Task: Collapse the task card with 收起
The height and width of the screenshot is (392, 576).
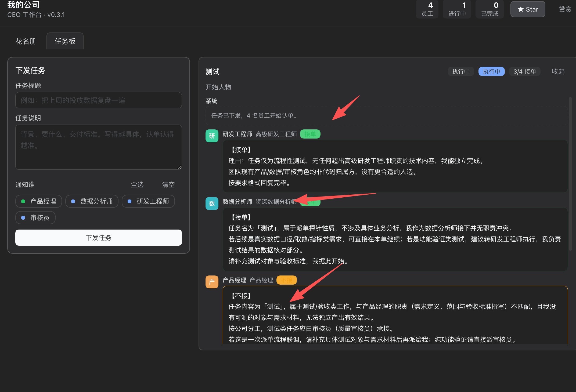Action: coord(558,71)
